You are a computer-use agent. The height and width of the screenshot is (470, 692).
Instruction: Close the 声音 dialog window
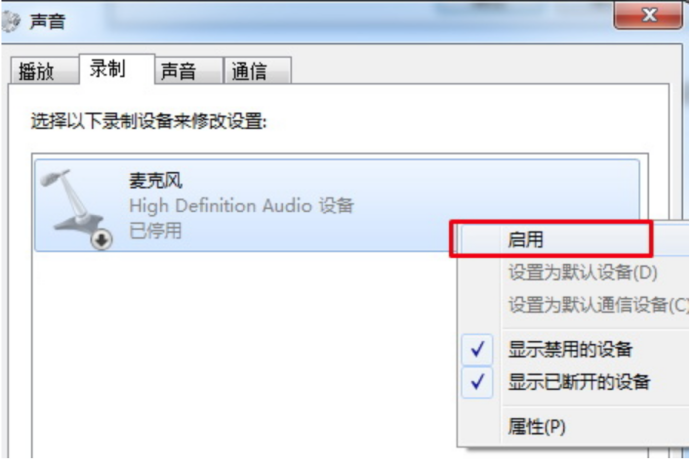(x=648, y=15)
